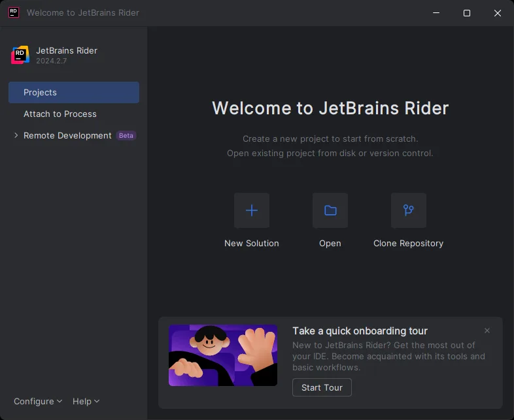Switch to Attach to Process
Viewport: 514px width, 420px height.
click(x=60, y=114)
